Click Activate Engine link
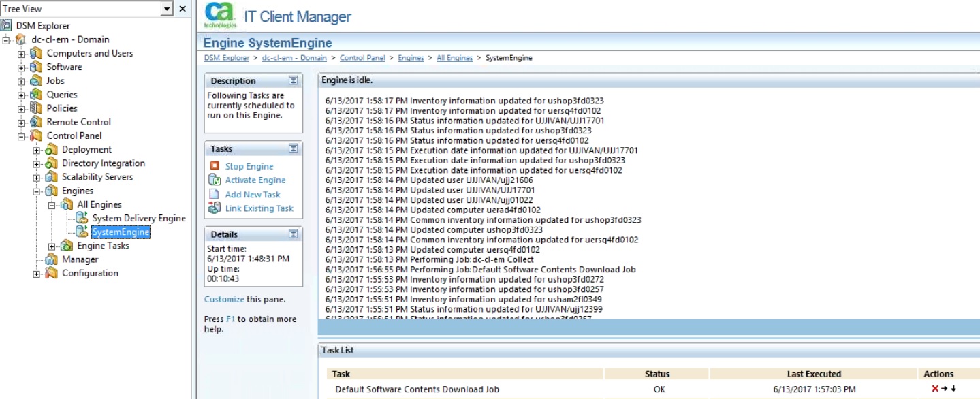 click(255, 180)
